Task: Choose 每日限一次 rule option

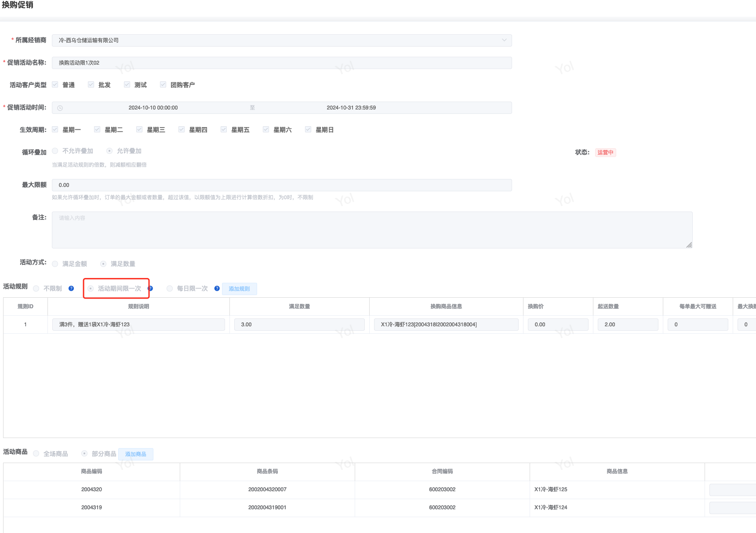Action: (170, 288)
